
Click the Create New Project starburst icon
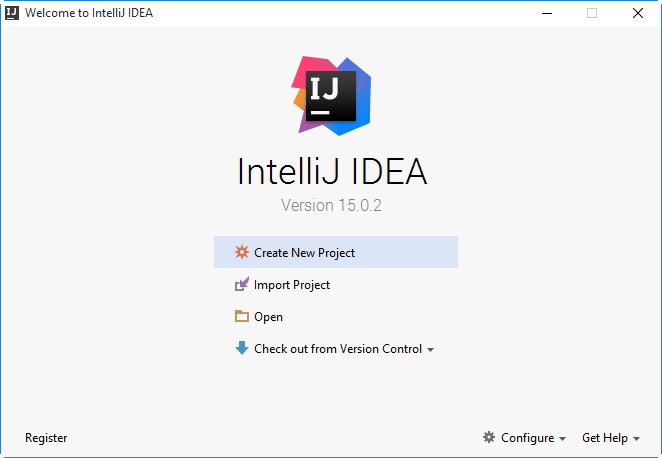click(241, 253)
